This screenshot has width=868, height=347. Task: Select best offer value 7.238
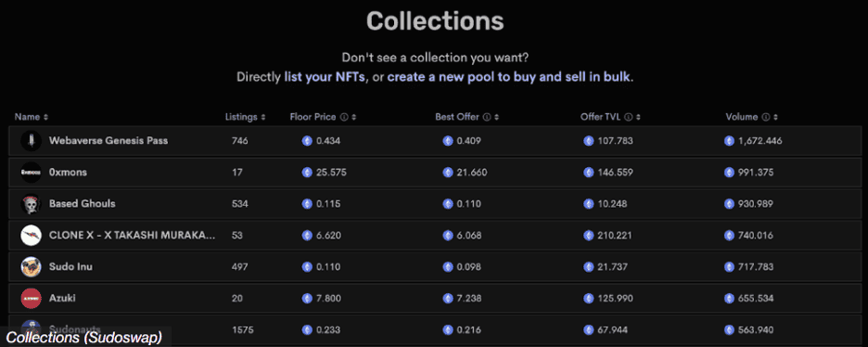469,299
